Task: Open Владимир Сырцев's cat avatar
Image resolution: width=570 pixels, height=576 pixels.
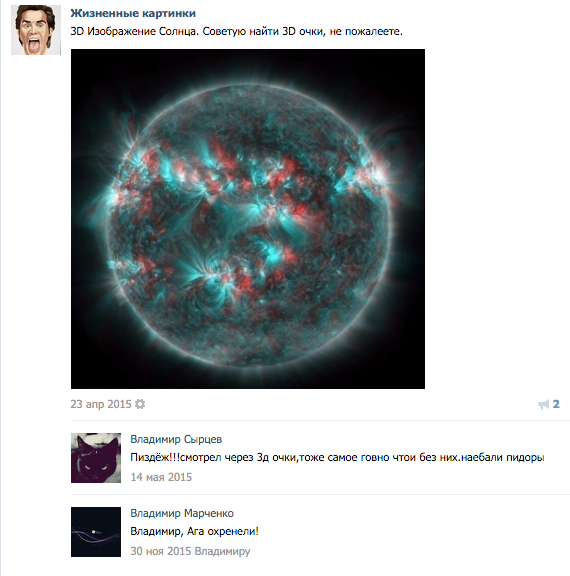Action: click(96, 458)
